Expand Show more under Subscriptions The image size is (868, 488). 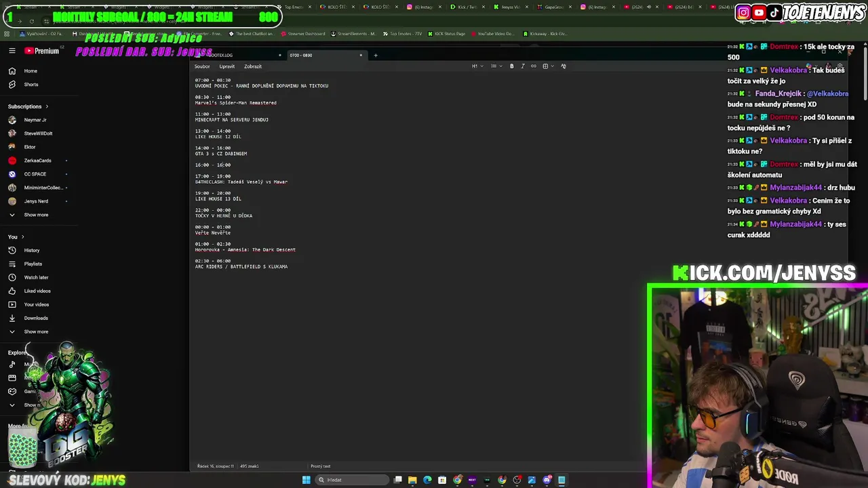36,215
